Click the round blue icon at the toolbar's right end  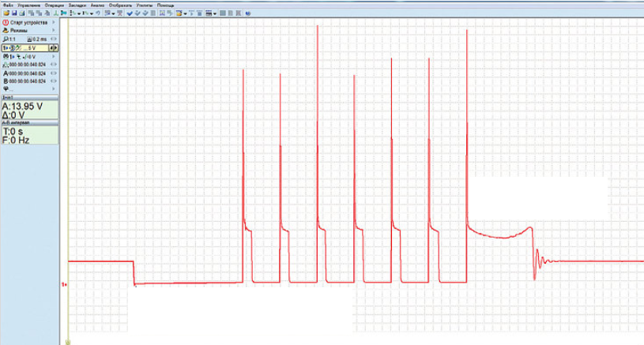248,13
